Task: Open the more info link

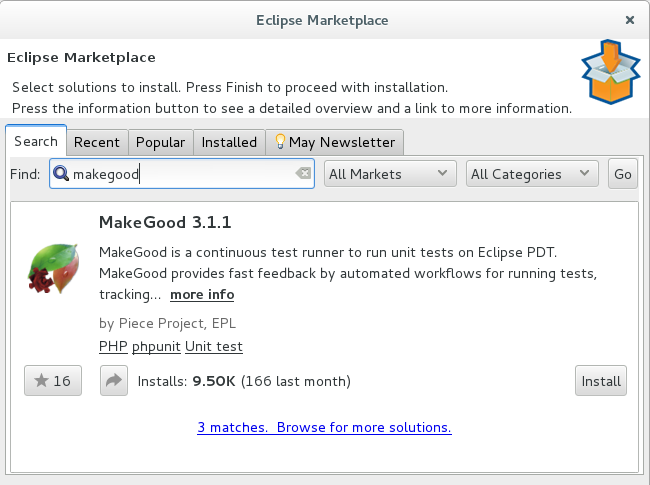Action: 202,294
